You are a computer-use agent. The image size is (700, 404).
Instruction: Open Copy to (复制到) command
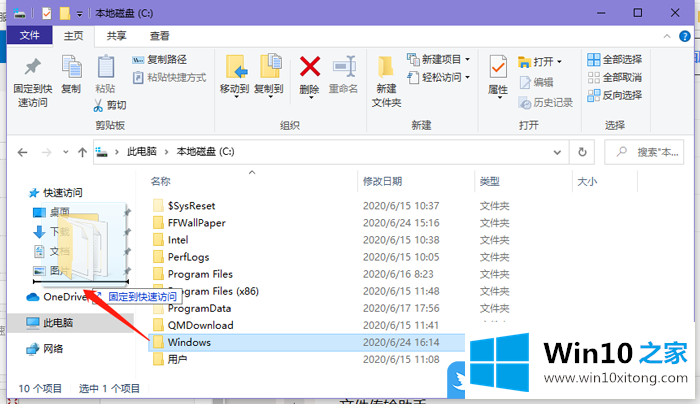[x=269, y=75]
